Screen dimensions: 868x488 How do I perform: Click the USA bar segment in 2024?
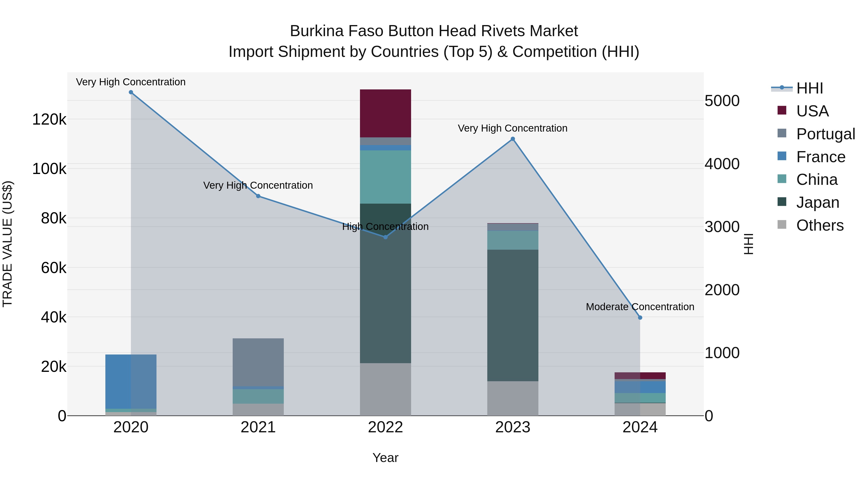640,376
